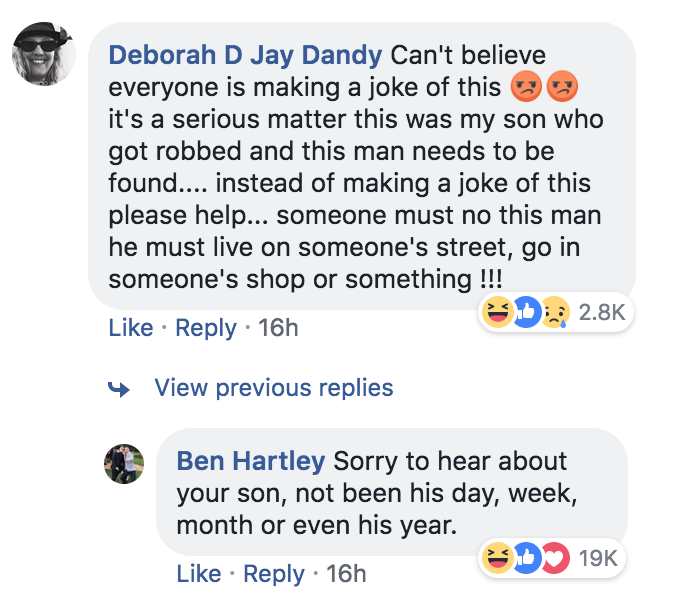Open the 19K reactions count
This screenshot has width=686, height=602.
click(598, 558)
